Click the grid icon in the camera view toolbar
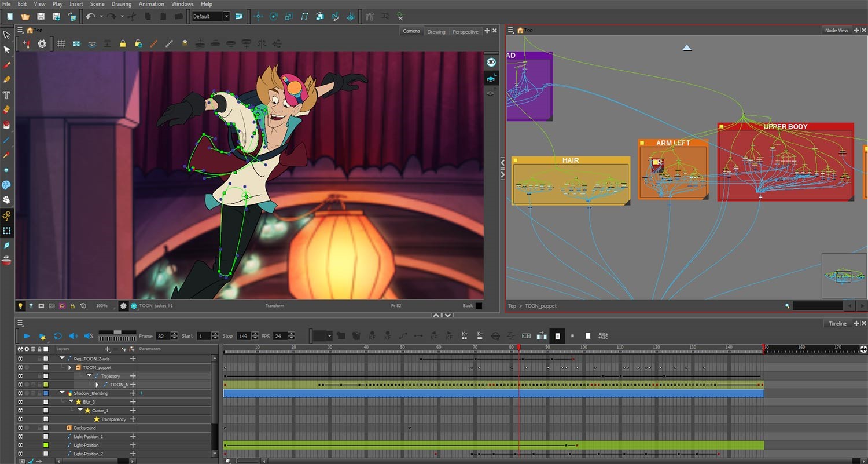 pyautogui.click(x=60, y=43)
